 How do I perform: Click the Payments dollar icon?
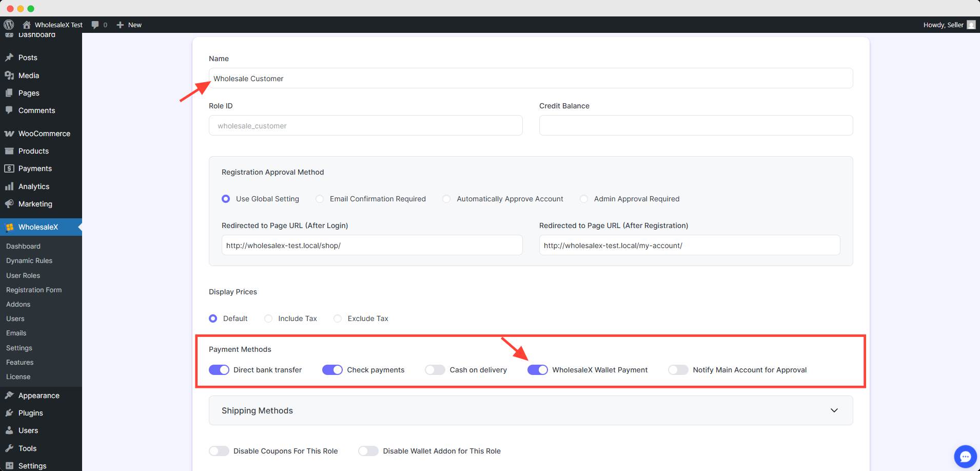9,168
